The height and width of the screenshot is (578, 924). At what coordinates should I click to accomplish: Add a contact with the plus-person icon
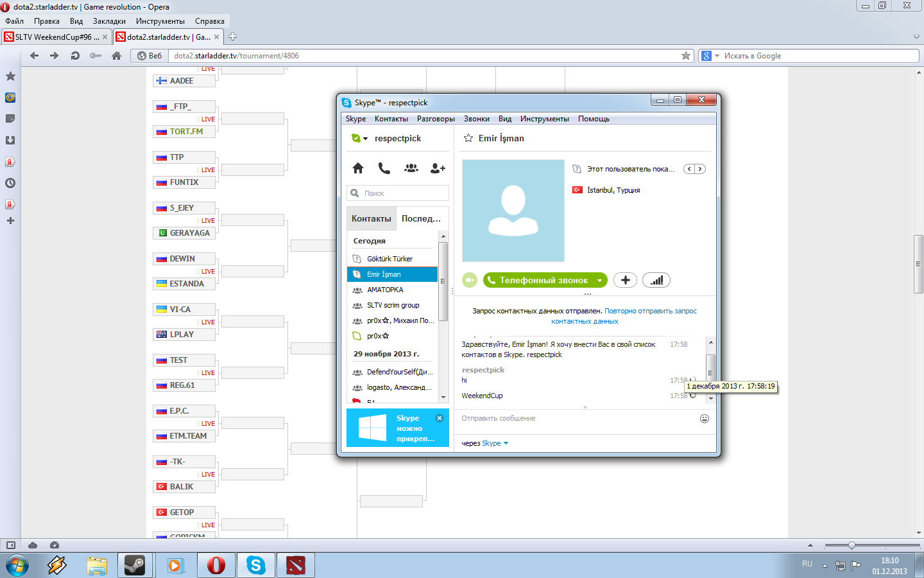pyautogui.click(x=438, y=168)
